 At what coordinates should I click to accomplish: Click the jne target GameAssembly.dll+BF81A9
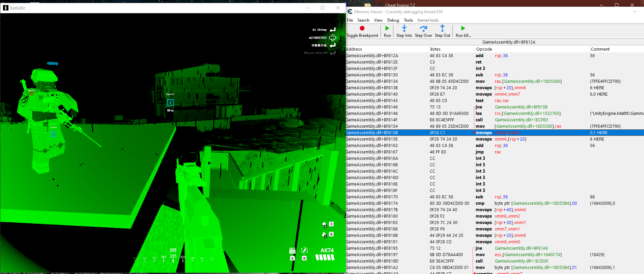(x=521, y=248)
